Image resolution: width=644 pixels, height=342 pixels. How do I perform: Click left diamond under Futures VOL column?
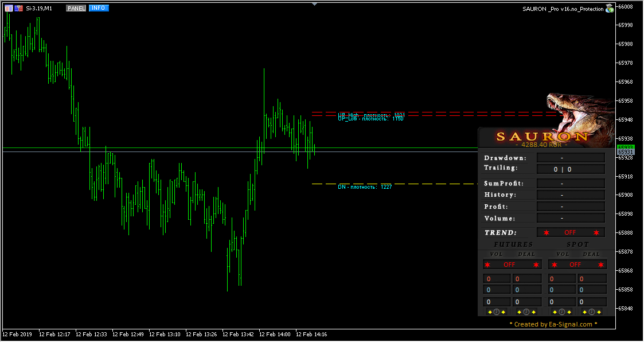[x=490, y=312]
